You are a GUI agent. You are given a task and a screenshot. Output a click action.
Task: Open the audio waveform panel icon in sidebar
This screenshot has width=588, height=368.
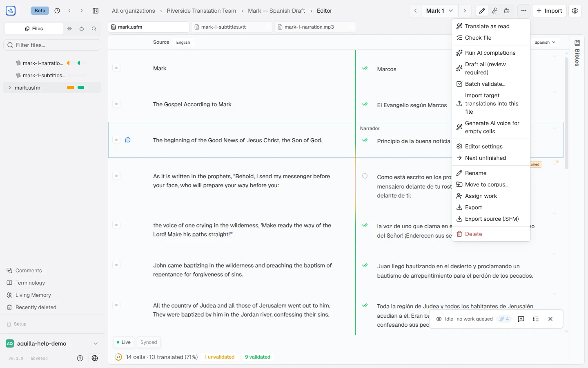coord(69,29)
